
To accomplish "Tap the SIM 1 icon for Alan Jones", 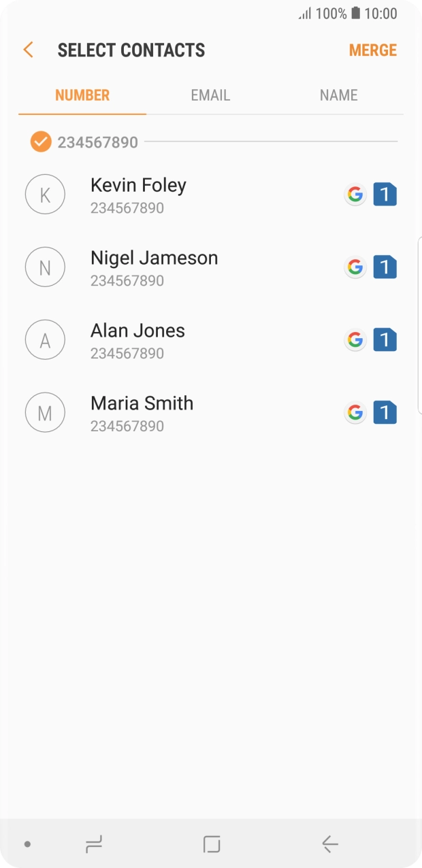I will click(385, 340).
